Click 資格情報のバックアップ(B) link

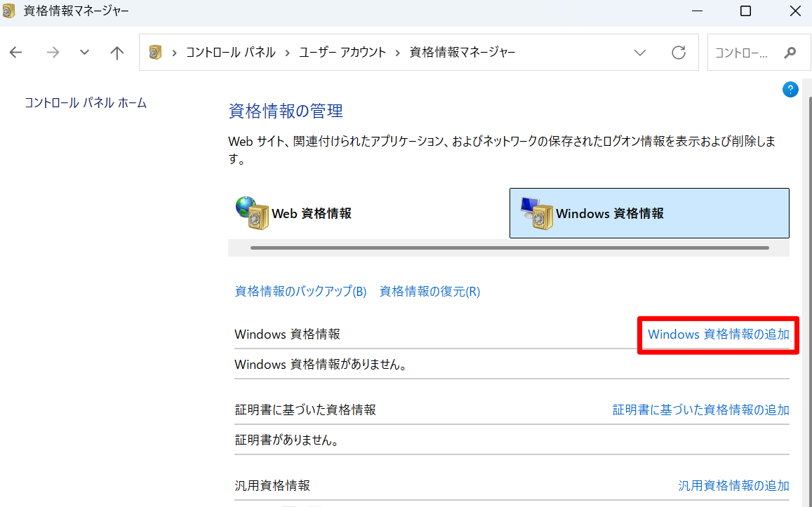[300, 292]
